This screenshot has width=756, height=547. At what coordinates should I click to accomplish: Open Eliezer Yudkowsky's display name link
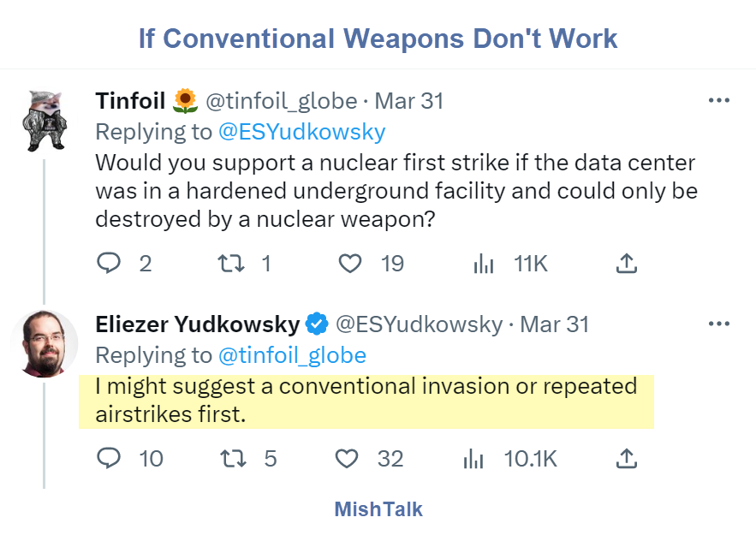198,324
